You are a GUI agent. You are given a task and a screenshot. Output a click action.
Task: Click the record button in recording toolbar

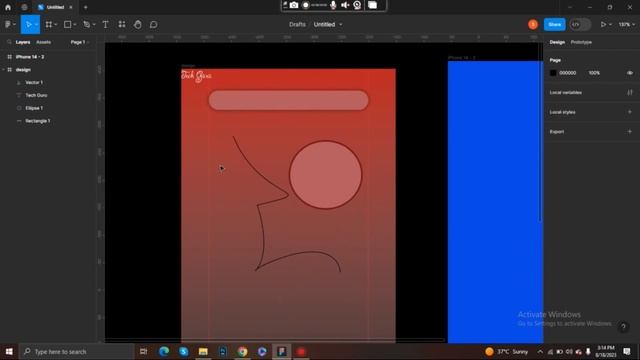(x=306, y=5)
